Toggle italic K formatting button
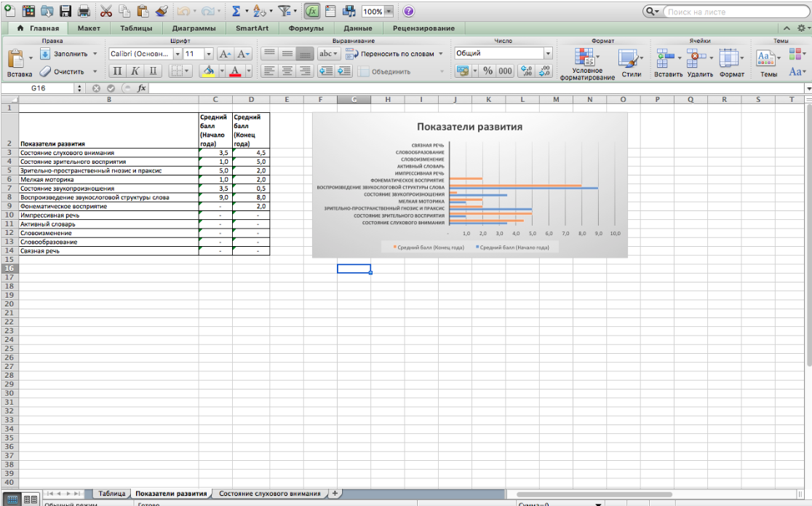This screenshot has height=506, width=812. (x=135, y=71)
